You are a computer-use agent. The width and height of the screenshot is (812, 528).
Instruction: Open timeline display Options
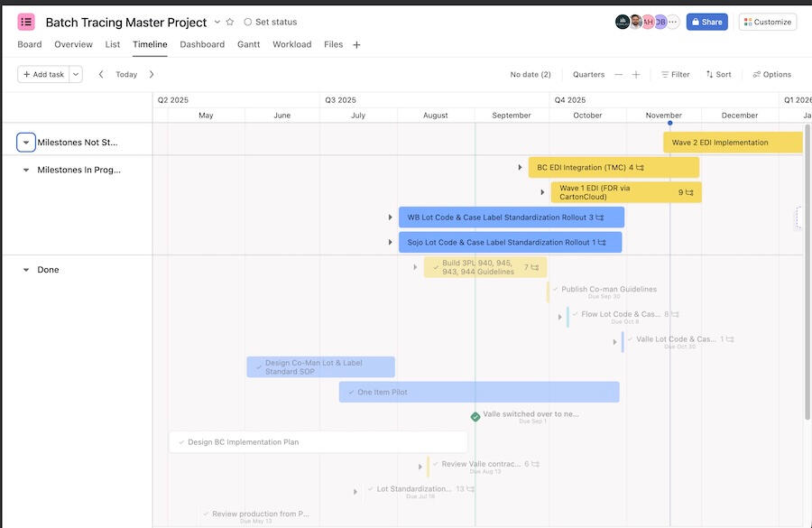pos(768,73)
